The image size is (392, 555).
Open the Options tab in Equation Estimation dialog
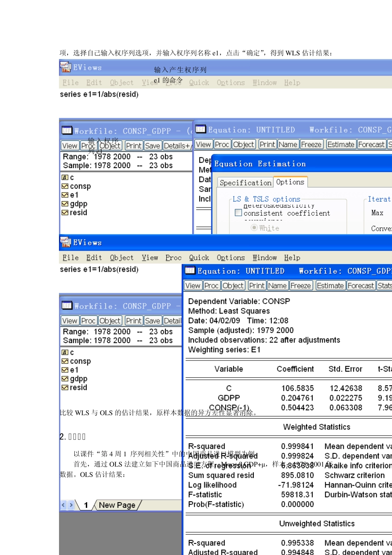290,182
